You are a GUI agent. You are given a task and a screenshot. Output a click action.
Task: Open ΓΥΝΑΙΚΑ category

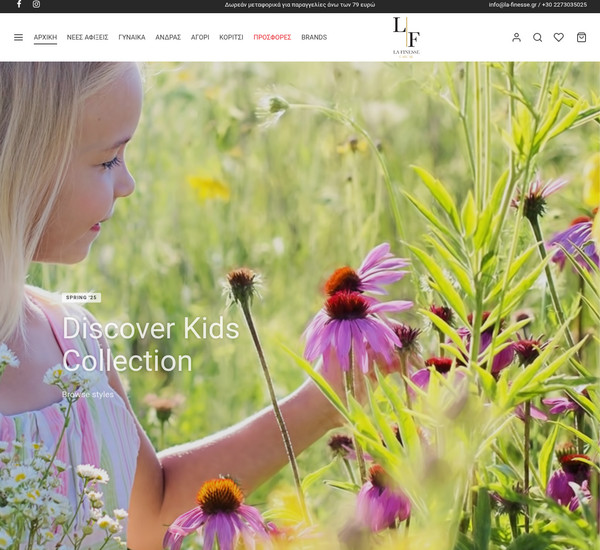[132, 37]
